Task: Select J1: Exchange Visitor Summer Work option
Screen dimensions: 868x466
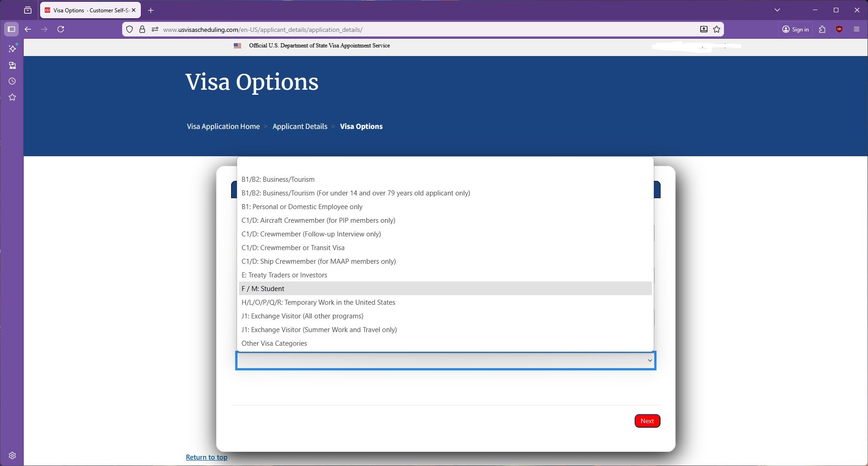Action: (319, 330)
